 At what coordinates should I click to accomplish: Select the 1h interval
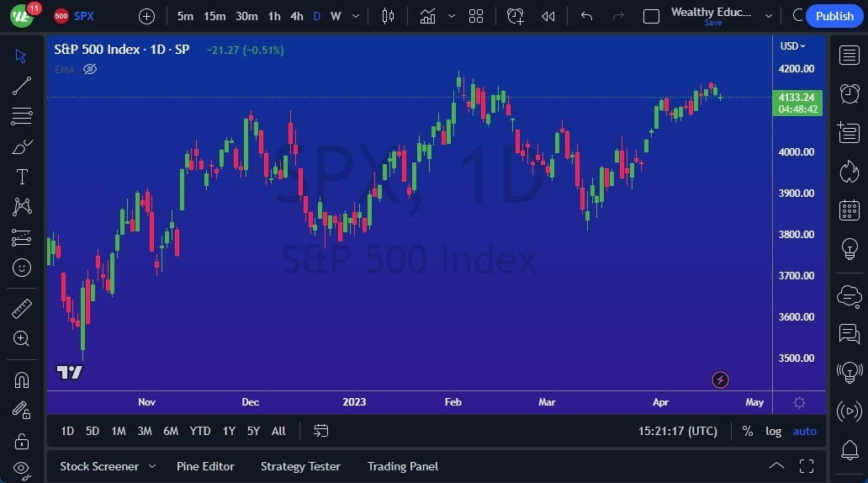[x=274, y=17]
